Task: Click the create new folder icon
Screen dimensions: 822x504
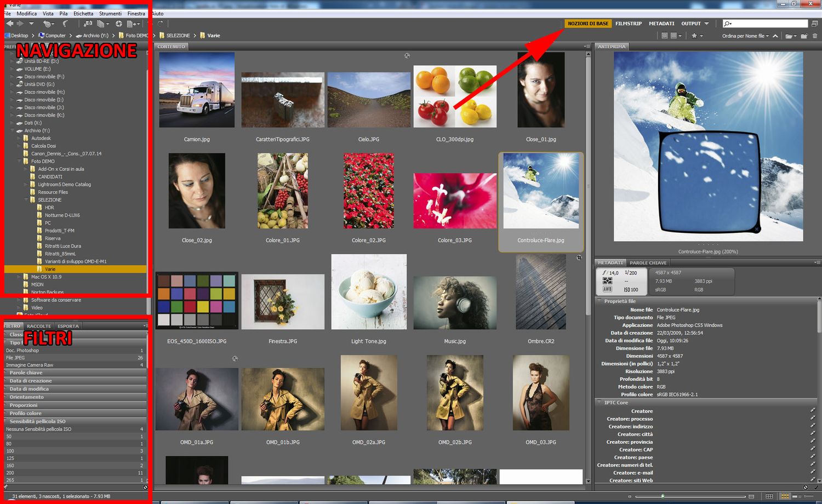Action: [x=804, y=36]
